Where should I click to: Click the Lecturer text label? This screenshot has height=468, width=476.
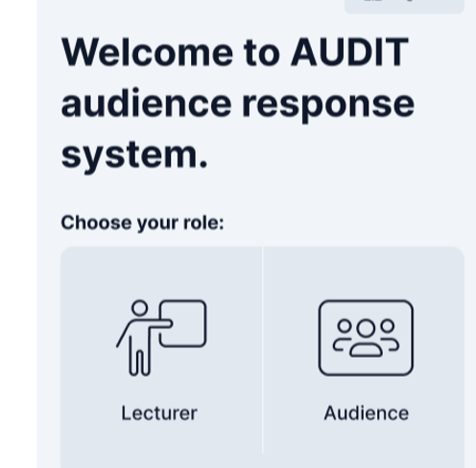coord(159,413)
